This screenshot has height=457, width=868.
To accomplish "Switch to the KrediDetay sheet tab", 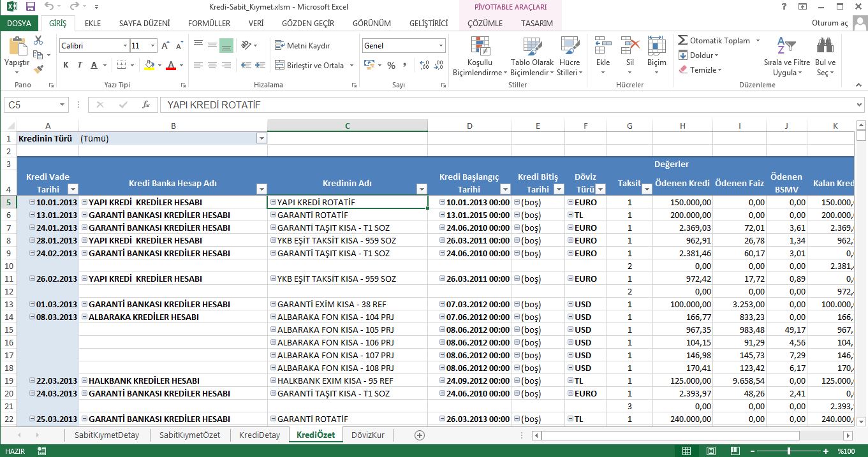I will coord(260,435).
